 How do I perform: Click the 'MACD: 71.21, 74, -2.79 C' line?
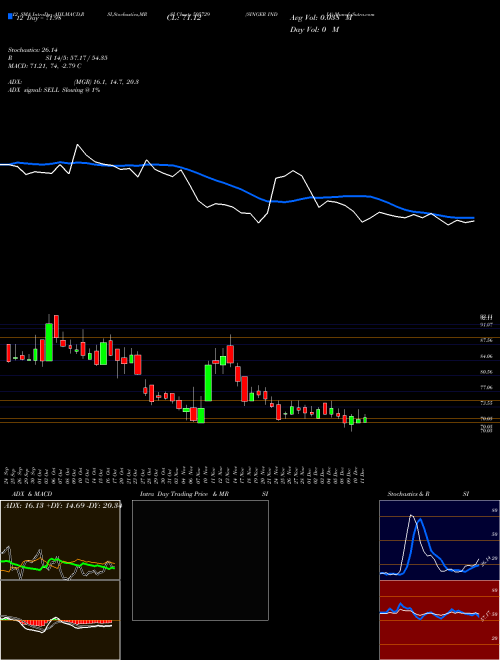click(45, 66)
